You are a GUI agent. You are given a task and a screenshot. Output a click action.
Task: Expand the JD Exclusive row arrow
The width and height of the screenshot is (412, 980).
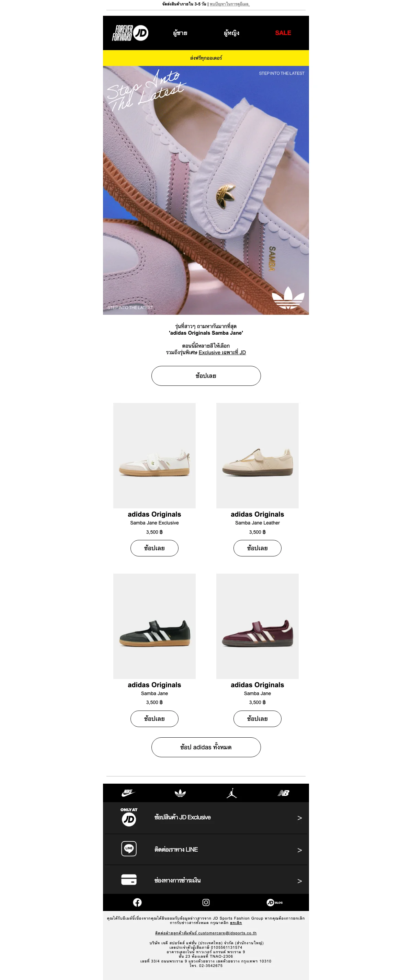coord(299,818)
